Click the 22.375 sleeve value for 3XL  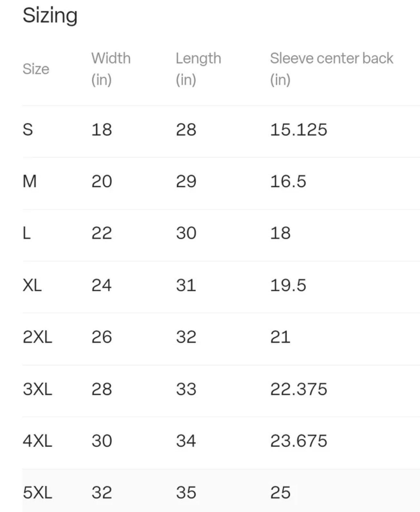(299, 389)
